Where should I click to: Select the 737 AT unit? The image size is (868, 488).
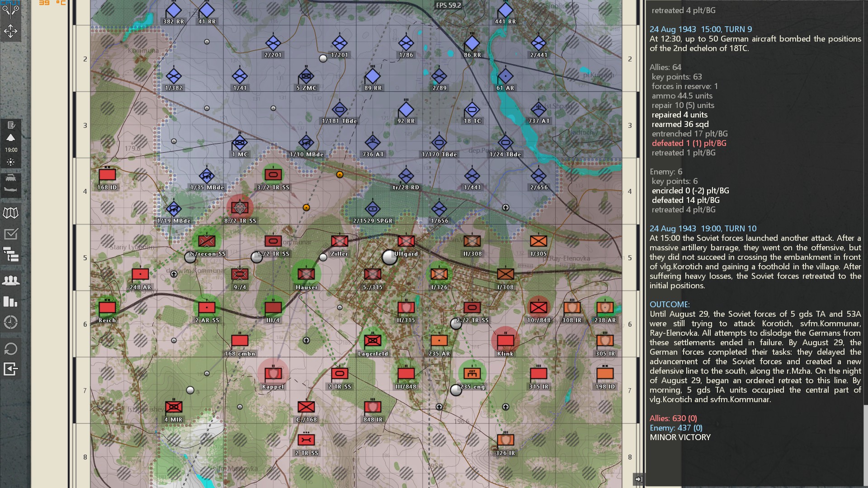click(538, 109)
